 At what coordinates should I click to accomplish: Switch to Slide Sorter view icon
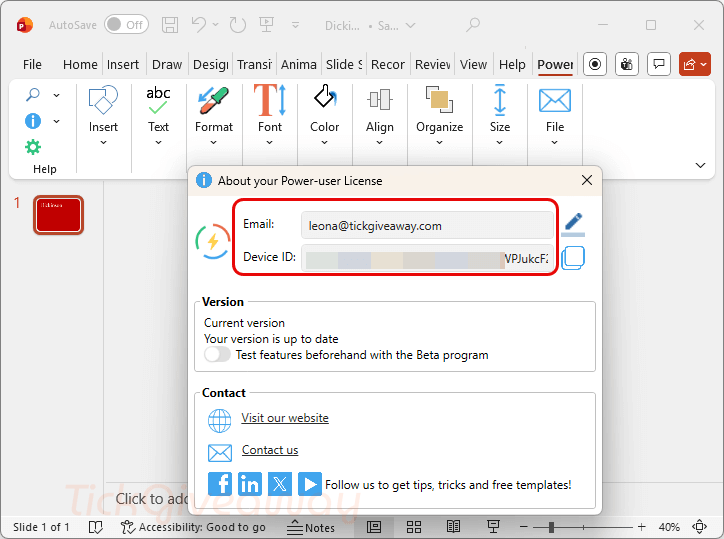pyautogui.click(x=414, y=527)
